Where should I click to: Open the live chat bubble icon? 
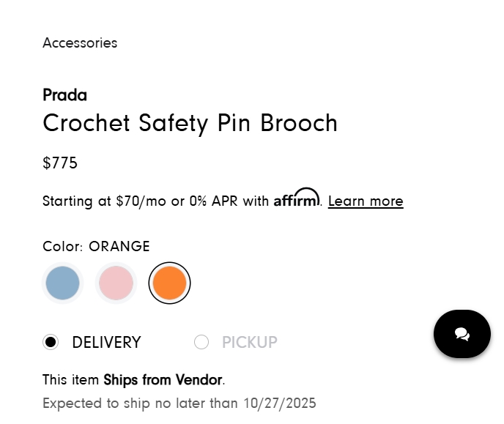(x=462, y=334)
